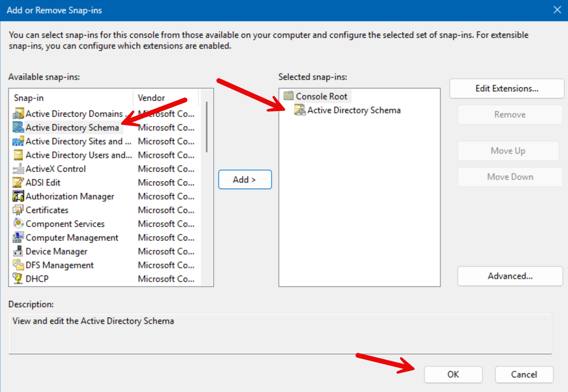The height and width of the screenshot is (392, 568).
Task: Open Advanced options
Action: tap(510, 276)
